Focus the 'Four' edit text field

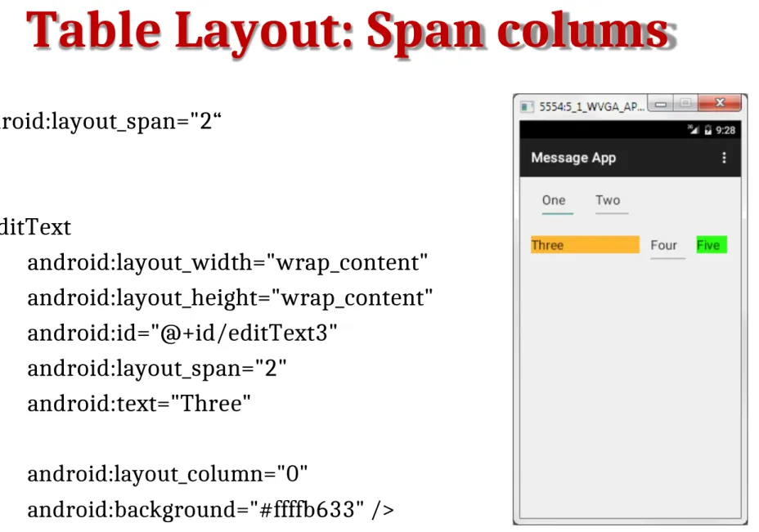click(x=667, y=247)
